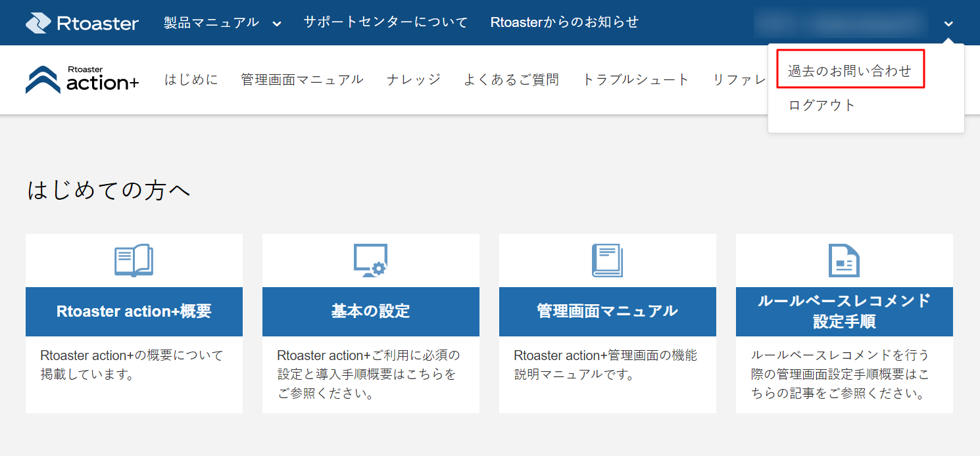Click description text Rtoaster action+の概要について

tap(132, 355)
